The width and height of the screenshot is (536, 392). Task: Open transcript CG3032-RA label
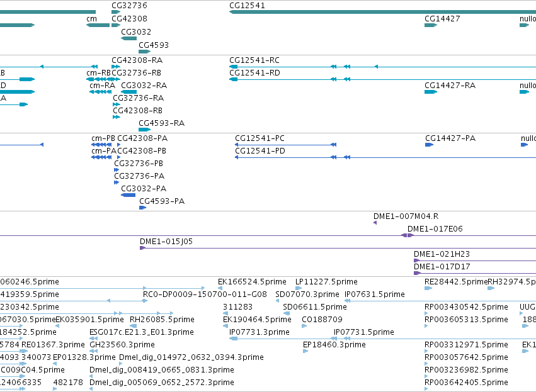144,86
